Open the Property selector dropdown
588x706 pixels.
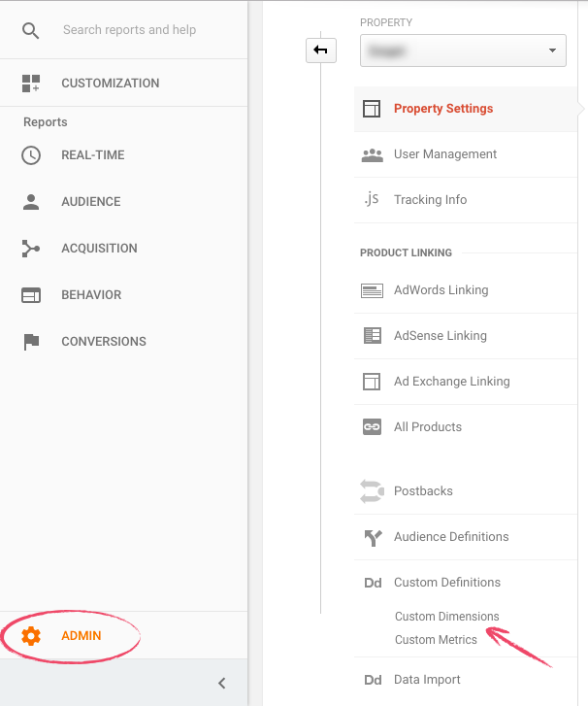(463, 50)
